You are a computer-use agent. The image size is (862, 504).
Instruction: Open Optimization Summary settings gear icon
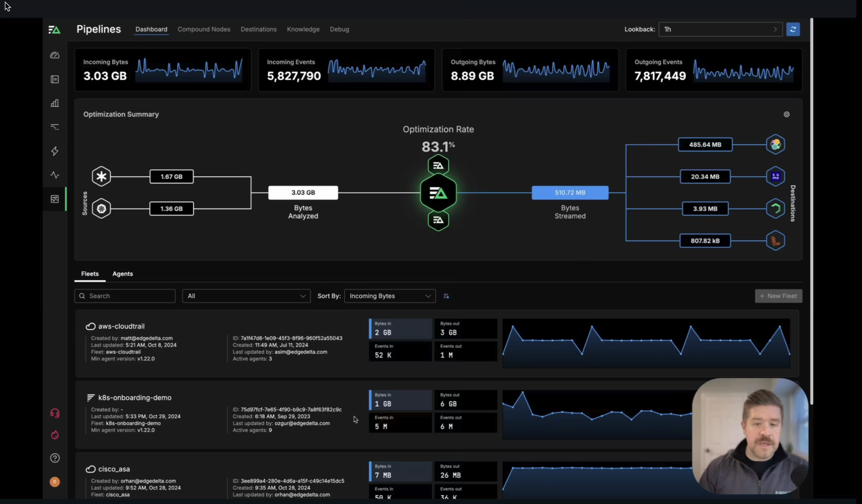786,114
